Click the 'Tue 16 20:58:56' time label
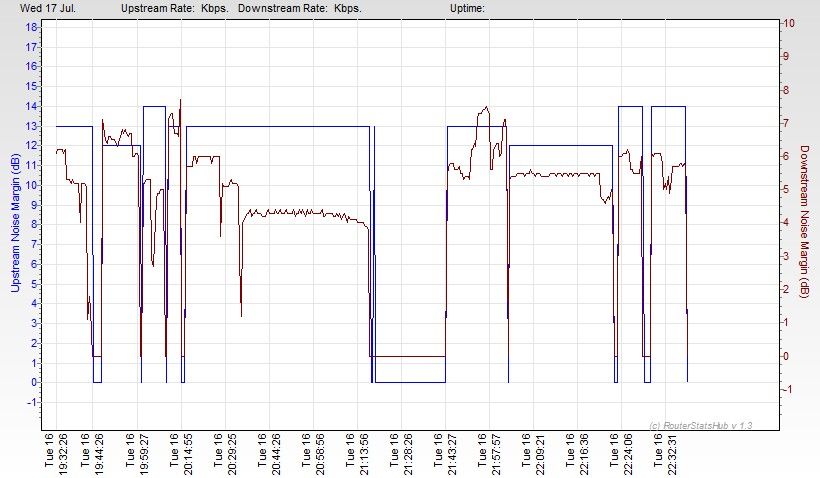Image resolution: width=820 pixels, height=478 pixels. pyautogui.click(x=313, y=454)
